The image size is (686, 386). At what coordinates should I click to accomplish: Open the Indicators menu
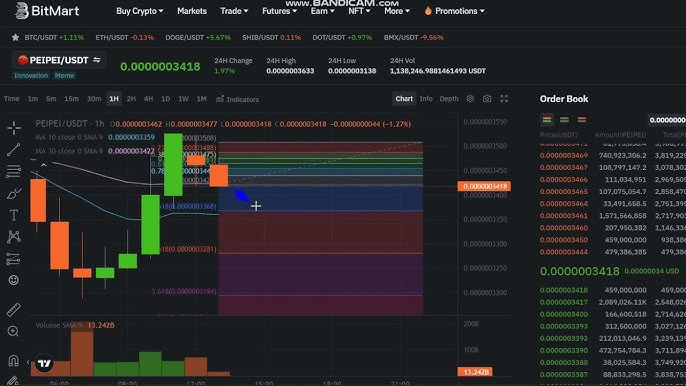237,99
